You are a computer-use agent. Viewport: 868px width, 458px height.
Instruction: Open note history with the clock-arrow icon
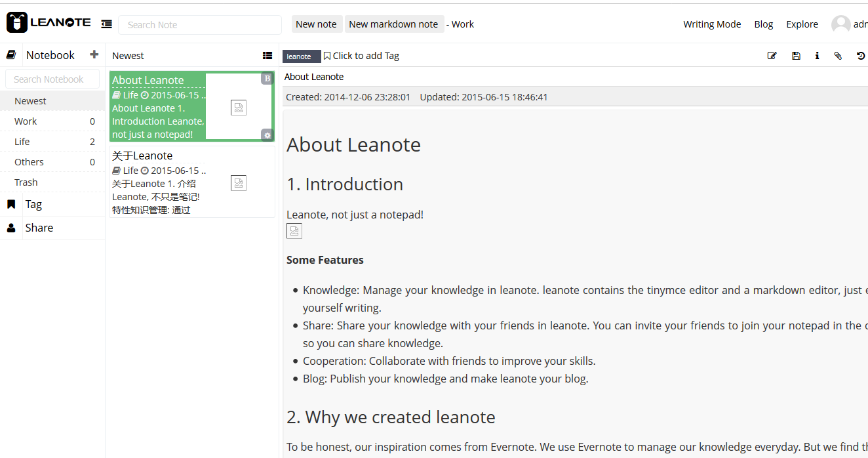861,56
